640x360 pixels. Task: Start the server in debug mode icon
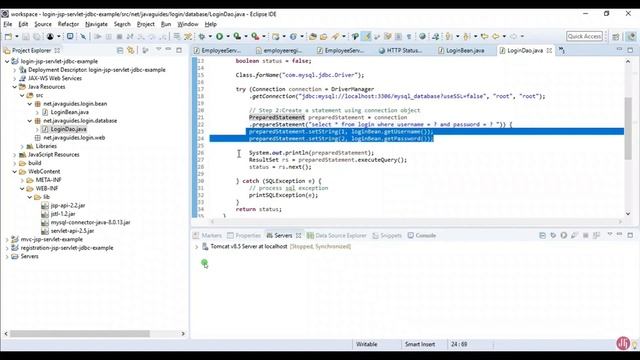(x=553, y=235)
